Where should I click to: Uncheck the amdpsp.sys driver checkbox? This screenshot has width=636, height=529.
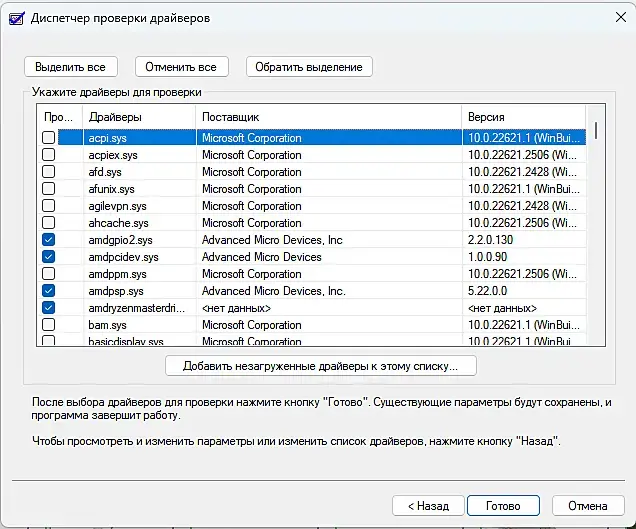[48, 291]
